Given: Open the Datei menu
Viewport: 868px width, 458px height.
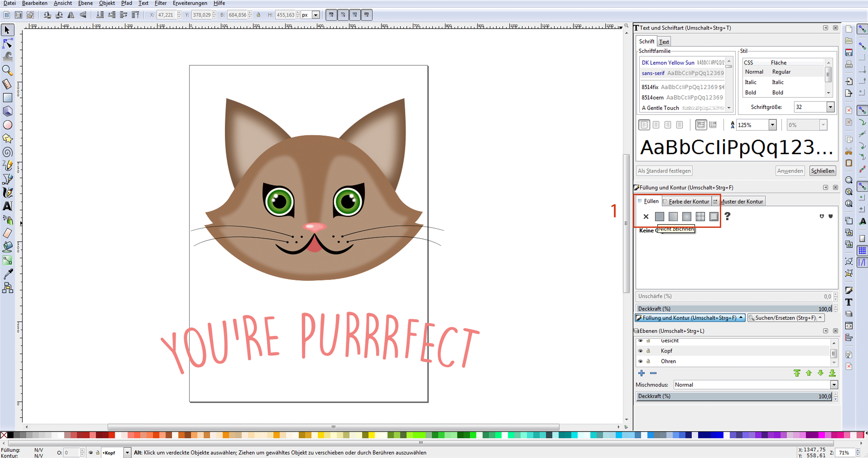Looking at the screenshot, I should coord(9,3).
